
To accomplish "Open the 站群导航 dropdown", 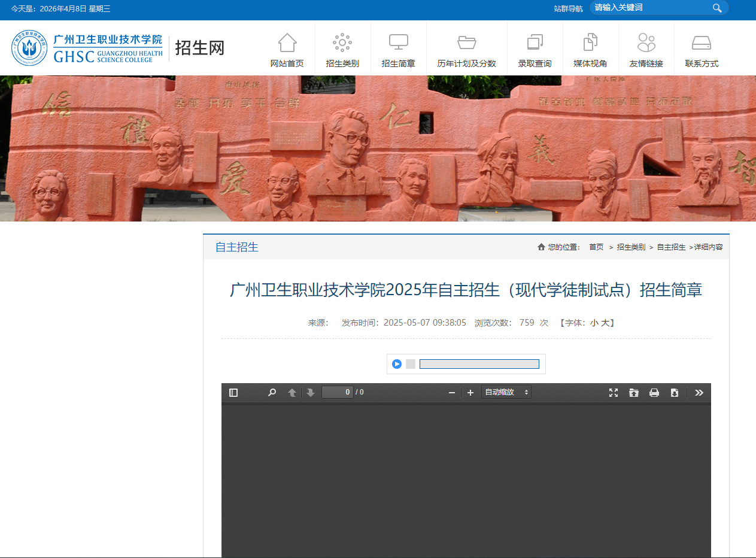I will tap(568, 8).
